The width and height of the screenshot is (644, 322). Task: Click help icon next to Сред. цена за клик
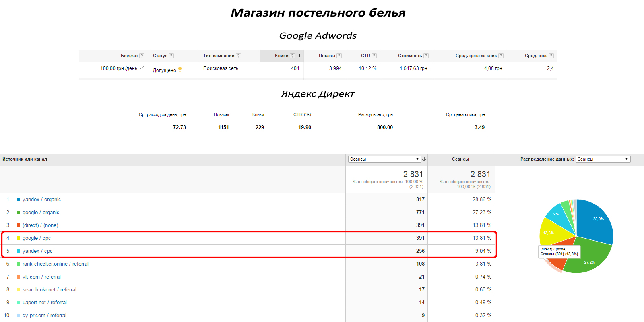[x=501, y=56]
